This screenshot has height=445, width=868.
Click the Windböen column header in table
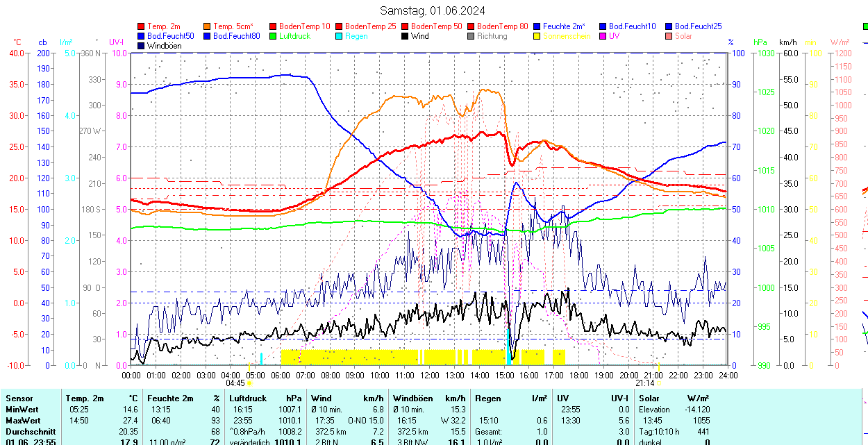point(412,398)
